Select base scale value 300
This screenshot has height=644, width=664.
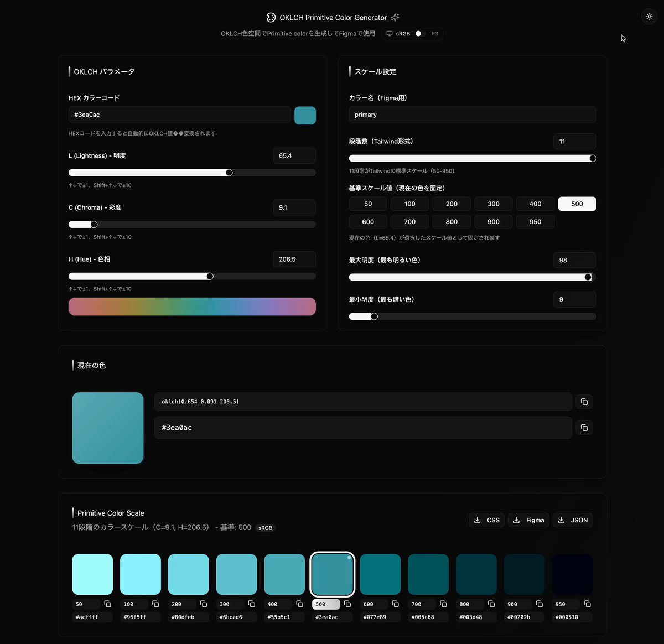coord(494,204)
